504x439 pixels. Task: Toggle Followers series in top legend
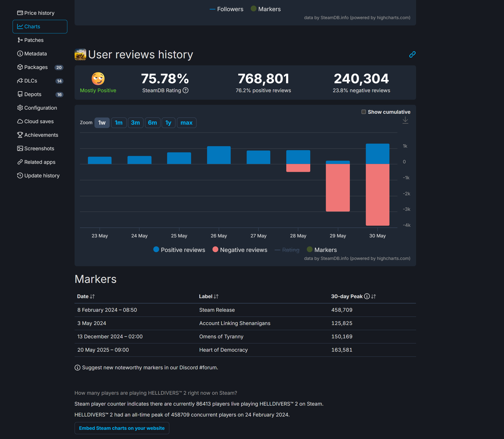click(x=226, y=9)
